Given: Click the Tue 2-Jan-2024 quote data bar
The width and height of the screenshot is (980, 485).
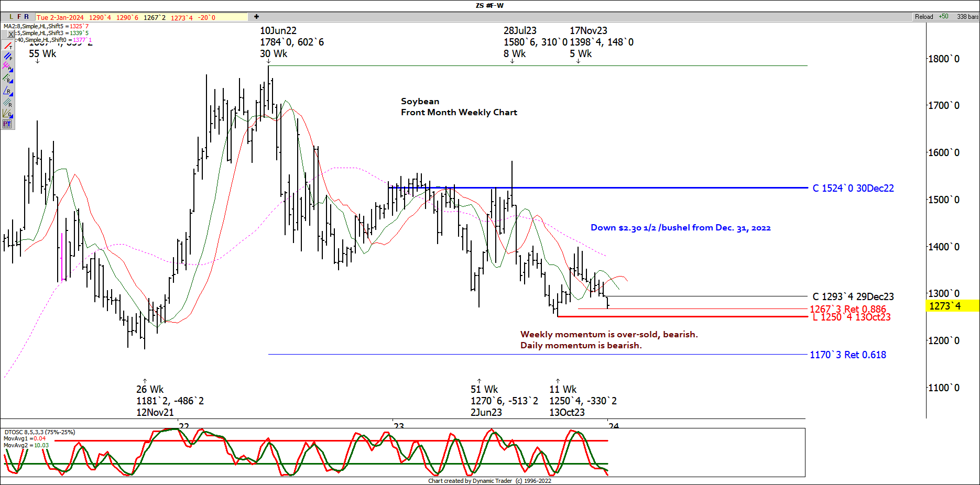Looking at the screenshot, I should click(x=141, y=17).
